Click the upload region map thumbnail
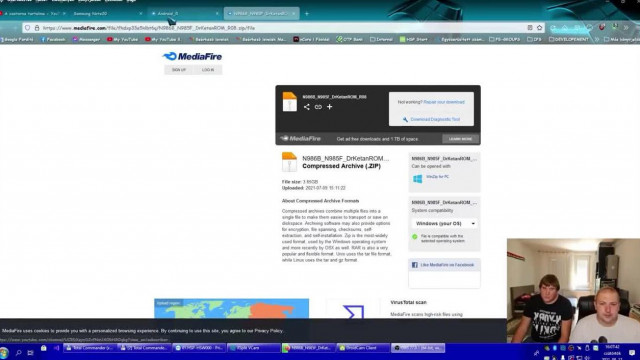 click(231, 309)
